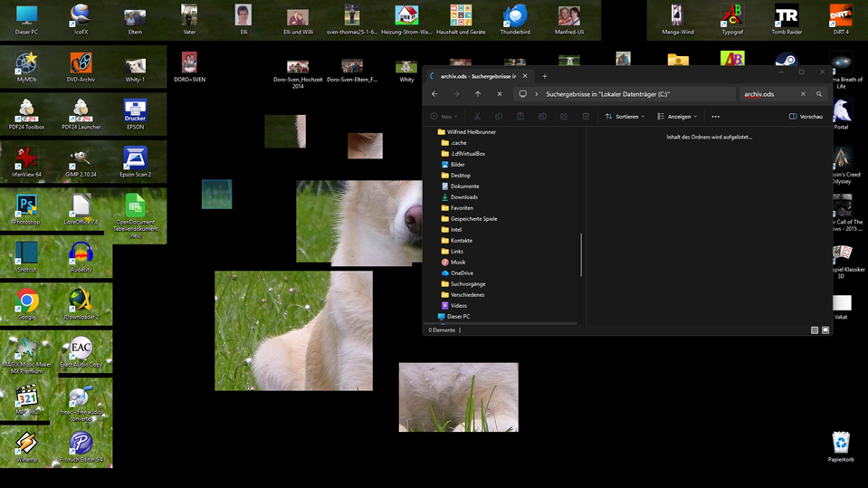Open the Haushalt und Geräte desktop icon
This screenshot has width=868, height=488.
[461, 19]
